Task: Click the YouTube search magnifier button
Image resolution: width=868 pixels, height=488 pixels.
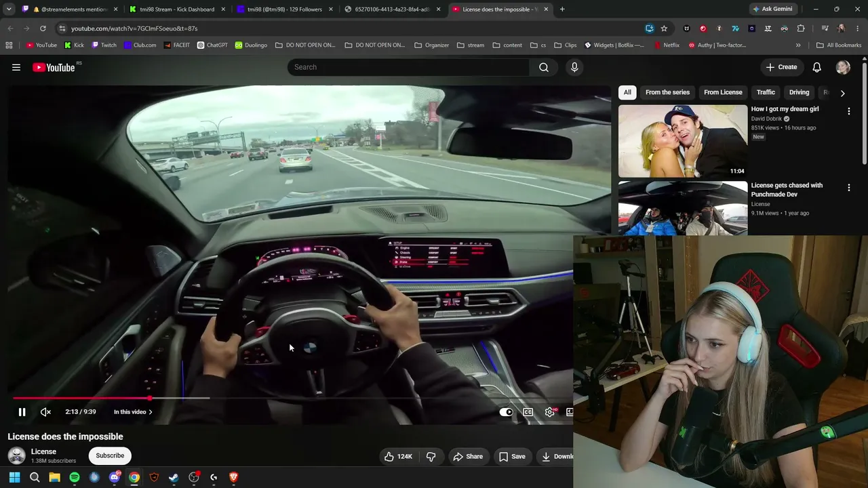Action: [x=544, y=67]
